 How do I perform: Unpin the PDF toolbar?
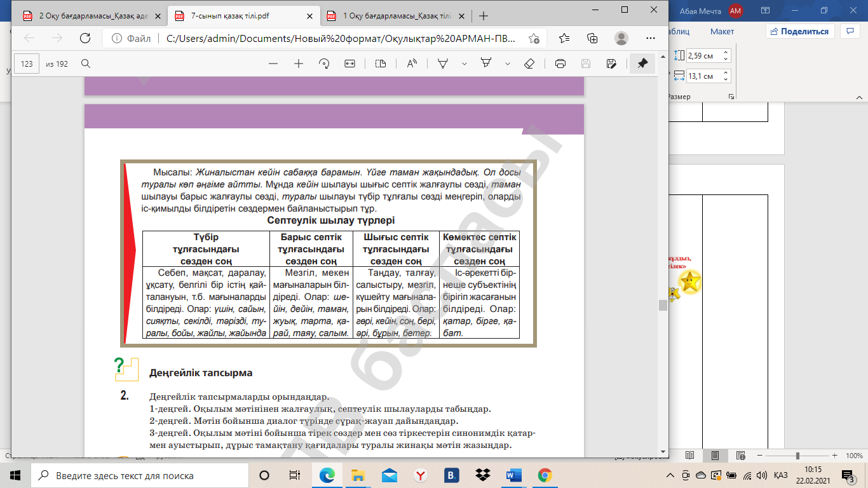(x=642, y=64)
